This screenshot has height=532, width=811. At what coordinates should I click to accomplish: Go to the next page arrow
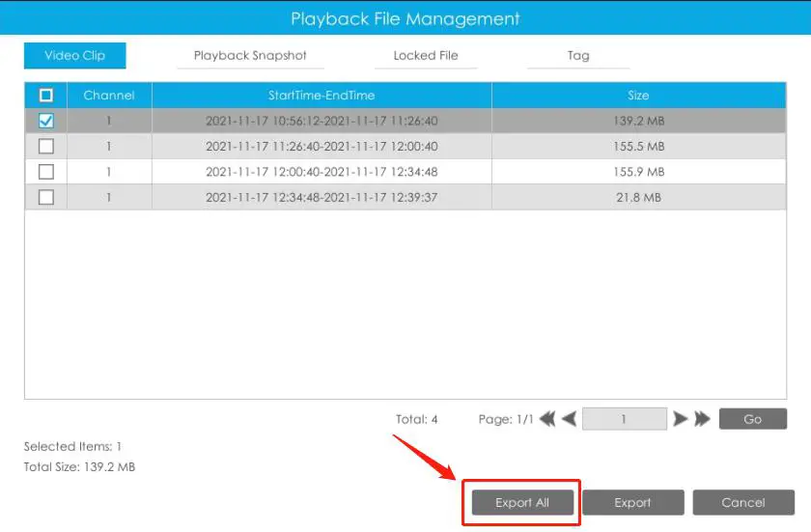coord(680,419)
